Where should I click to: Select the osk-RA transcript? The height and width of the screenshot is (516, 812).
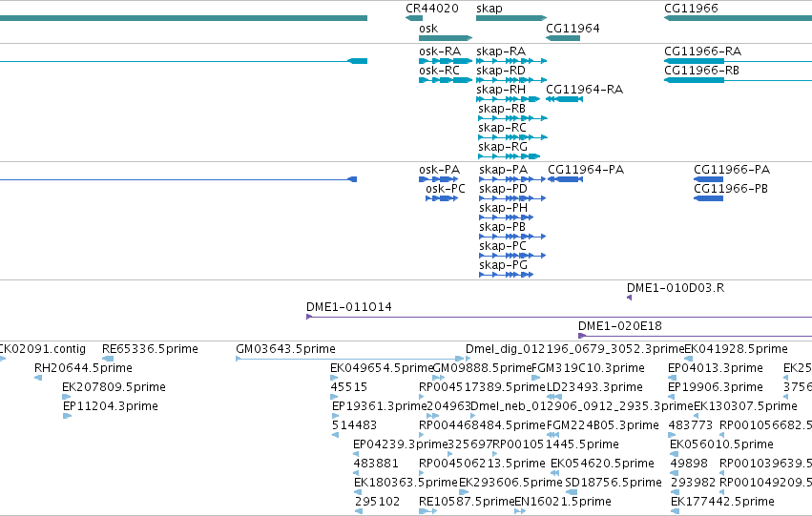pyautogui.click(x=446, y=61)
